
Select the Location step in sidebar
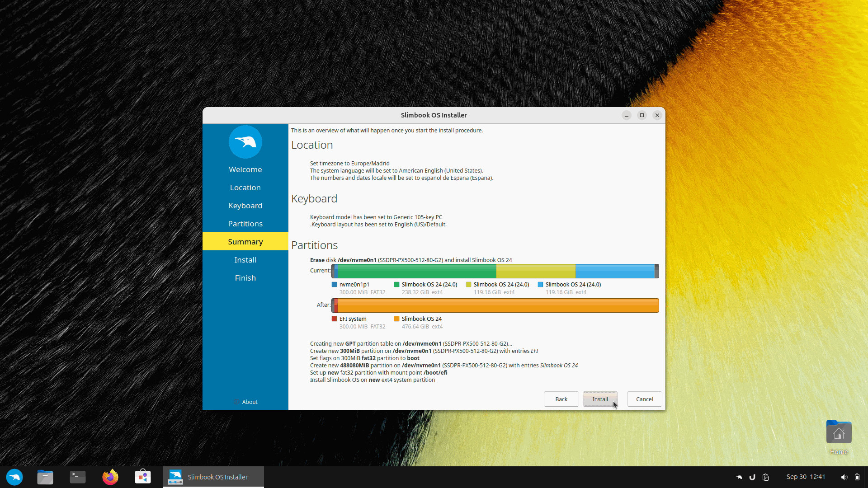(245, 188)
